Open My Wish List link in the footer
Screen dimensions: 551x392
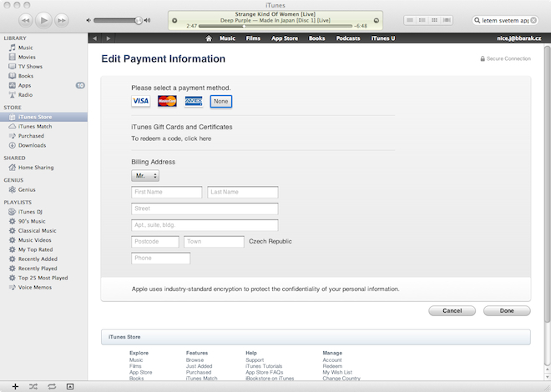tap(337, 372)
